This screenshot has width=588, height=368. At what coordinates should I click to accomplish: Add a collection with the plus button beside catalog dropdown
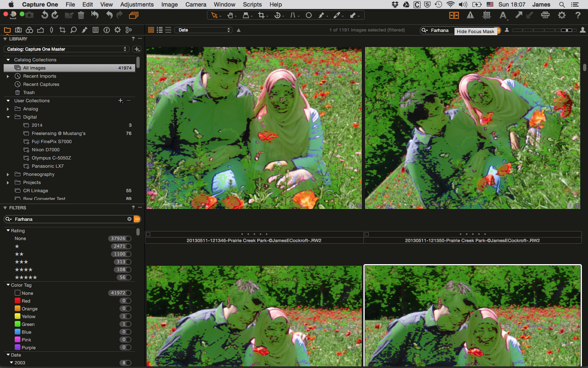137,49
